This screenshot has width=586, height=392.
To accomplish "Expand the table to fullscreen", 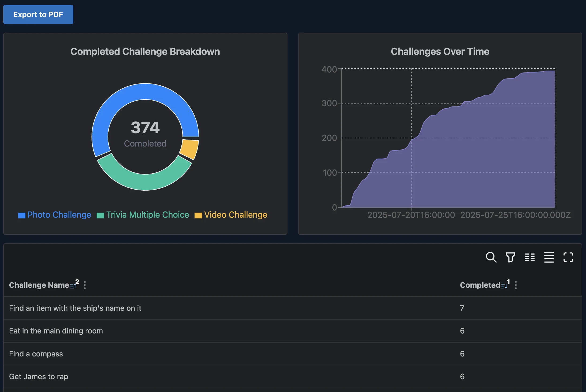I will [568, 257].
